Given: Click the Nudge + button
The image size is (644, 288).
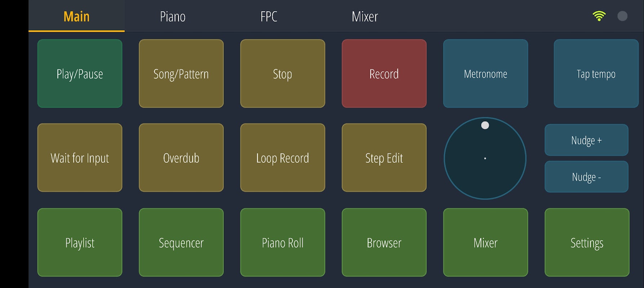Looking at the screenshot, I should click(586, 140).
